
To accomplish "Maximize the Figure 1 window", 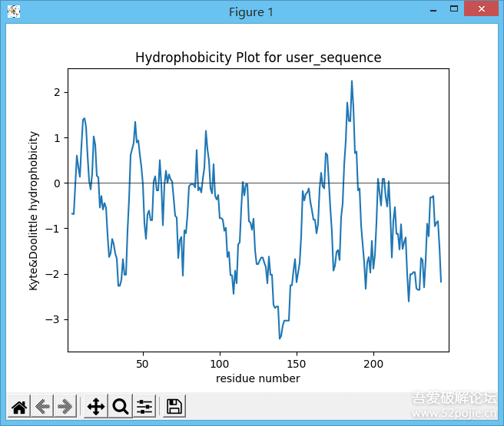I will click(x=454, y=9).
